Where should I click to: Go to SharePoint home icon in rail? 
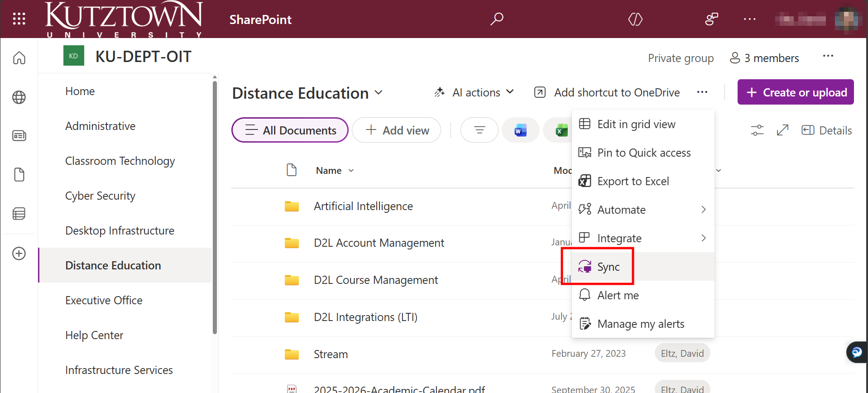coord(19,58)
